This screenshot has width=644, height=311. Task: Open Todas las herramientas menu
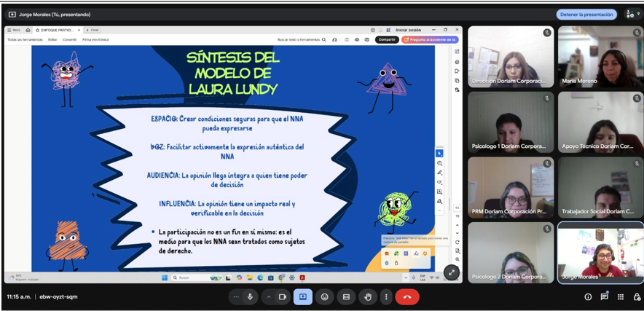click(x=25, y=40)
